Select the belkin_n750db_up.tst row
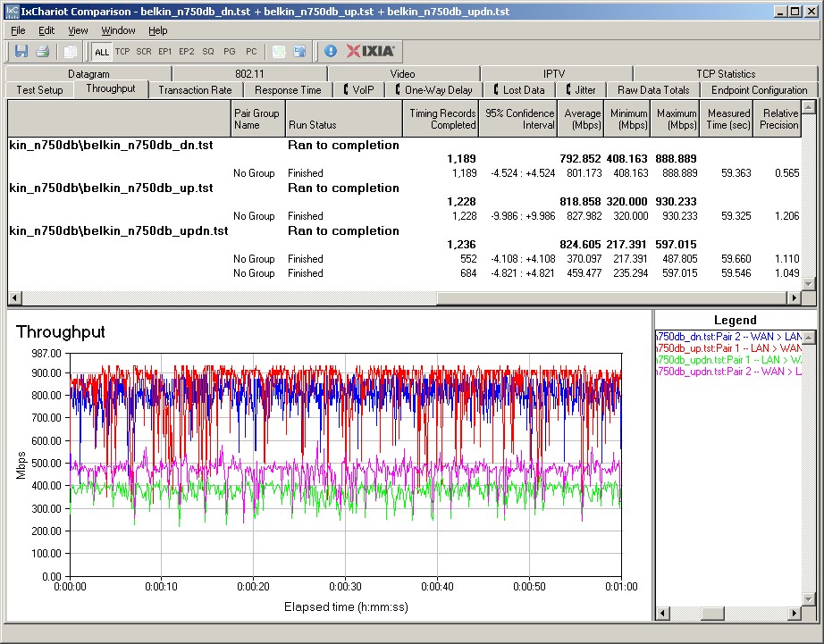The height and width of the screenshot is (644, 824). (405, 188)
